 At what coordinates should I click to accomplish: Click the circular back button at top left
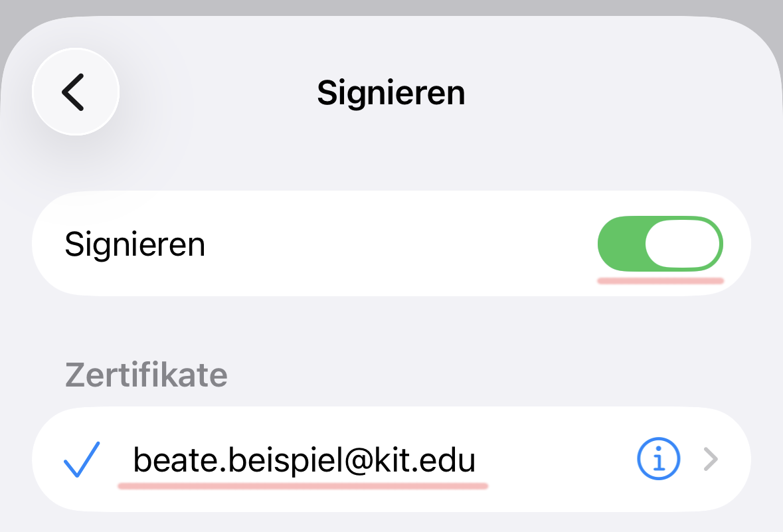[x=75, y=92]
